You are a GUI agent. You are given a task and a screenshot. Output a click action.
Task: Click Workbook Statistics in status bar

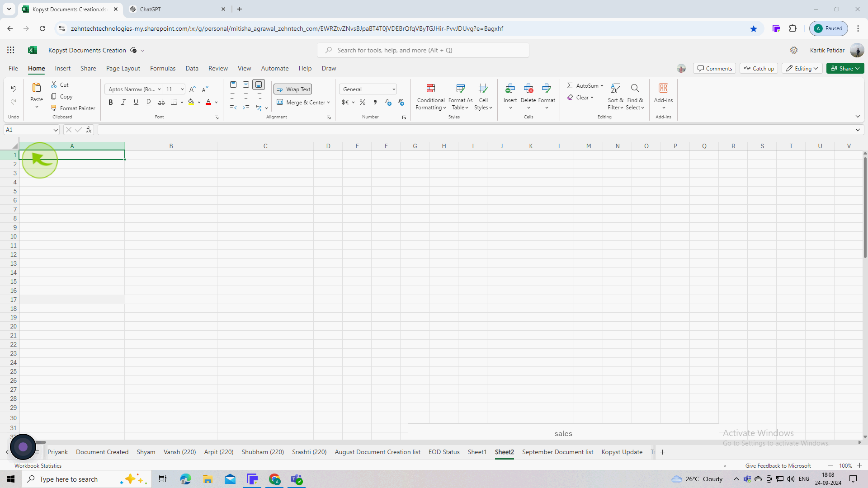coord(38,465)
